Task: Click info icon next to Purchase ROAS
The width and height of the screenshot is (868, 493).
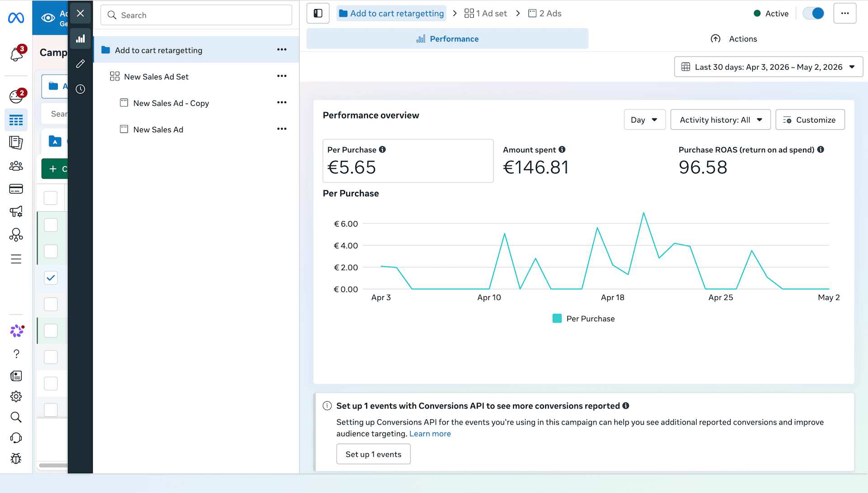Action: pyautogui.click(x=821, y=149)
